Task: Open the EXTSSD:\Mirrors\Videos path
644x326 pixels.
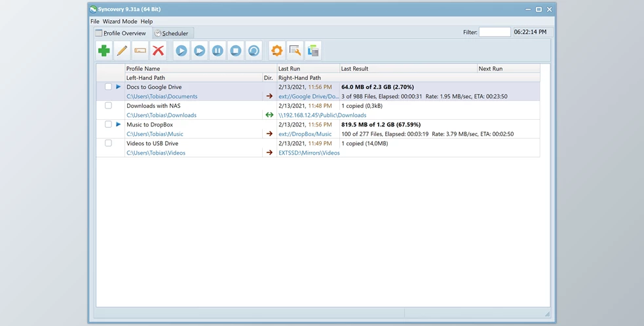Action: 309,153
